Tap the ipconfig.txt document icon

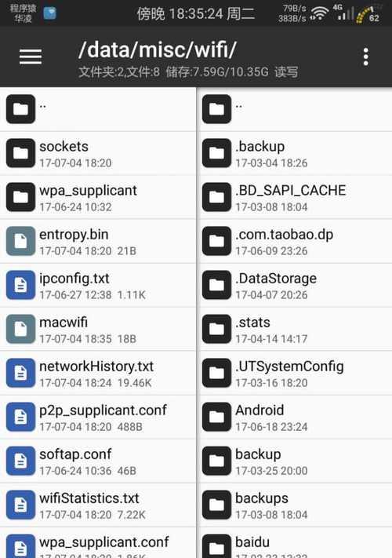[x=20, y=285]
